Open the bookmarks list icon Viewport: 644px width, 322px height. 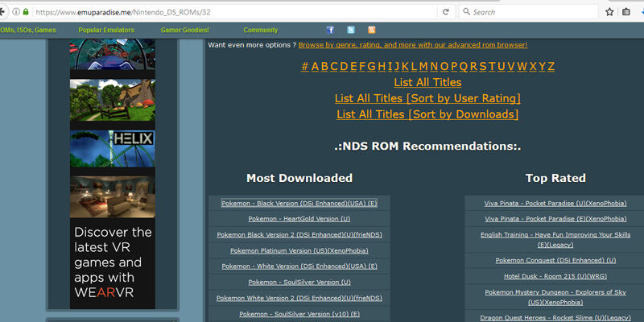pos(626,12)
